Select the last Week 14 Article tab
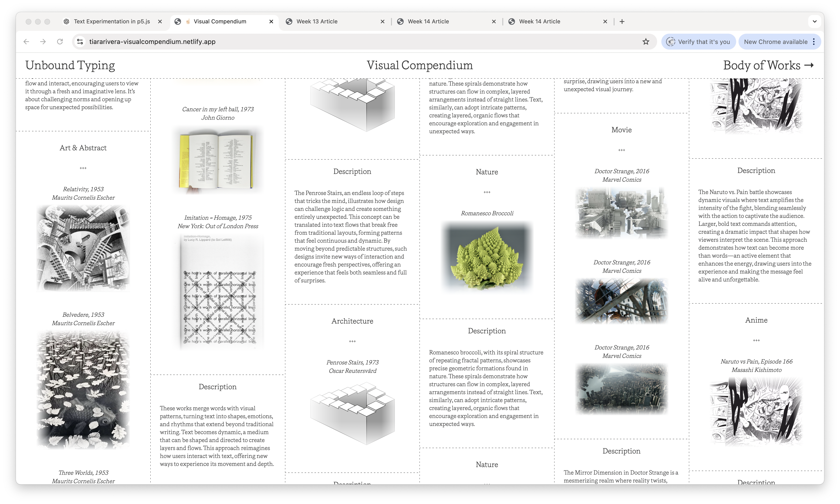 pyautogui.click(x=558, y=22)
